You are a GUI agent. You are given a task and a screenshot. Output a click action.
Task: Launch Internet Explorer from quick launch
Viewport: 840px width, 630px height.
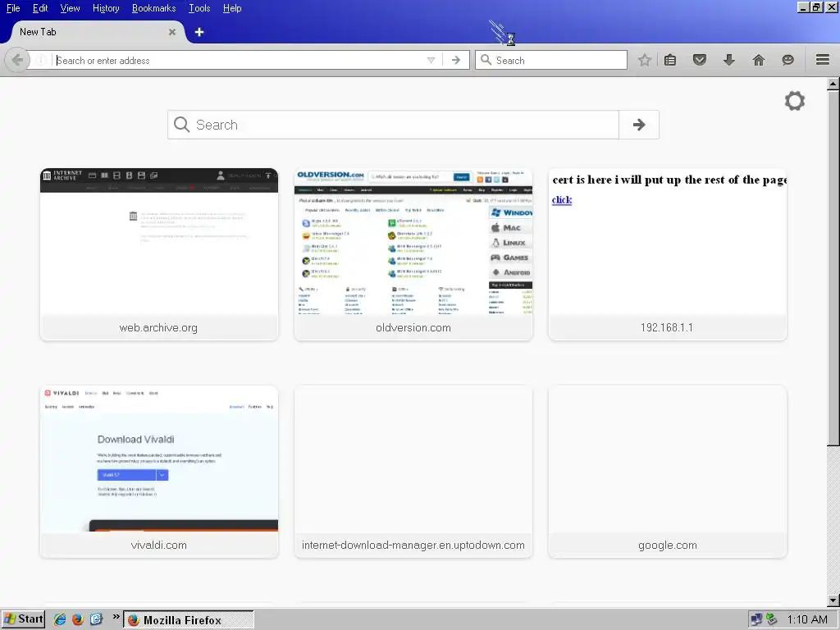coord(60,619)
